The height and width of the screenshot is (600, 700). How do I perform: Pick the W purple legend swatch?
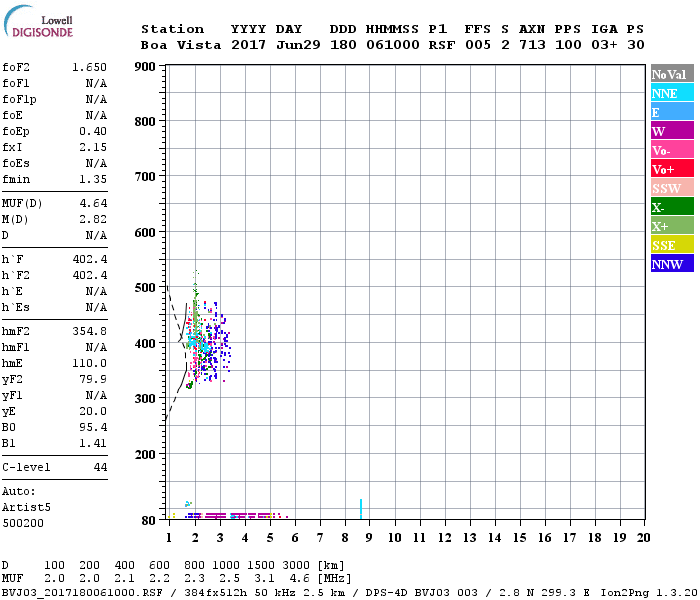[672, 131]
